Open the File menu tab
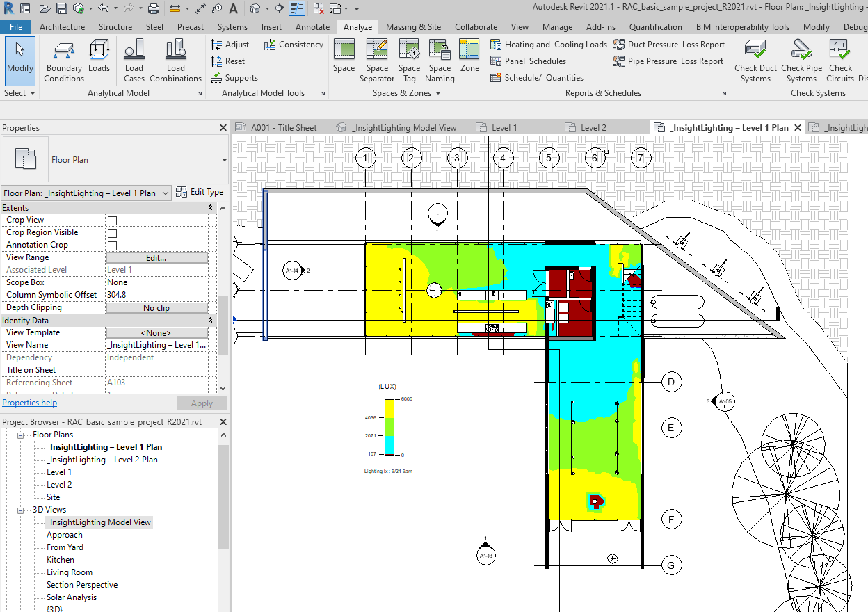The image size is (868, 612). click(16, 27)
